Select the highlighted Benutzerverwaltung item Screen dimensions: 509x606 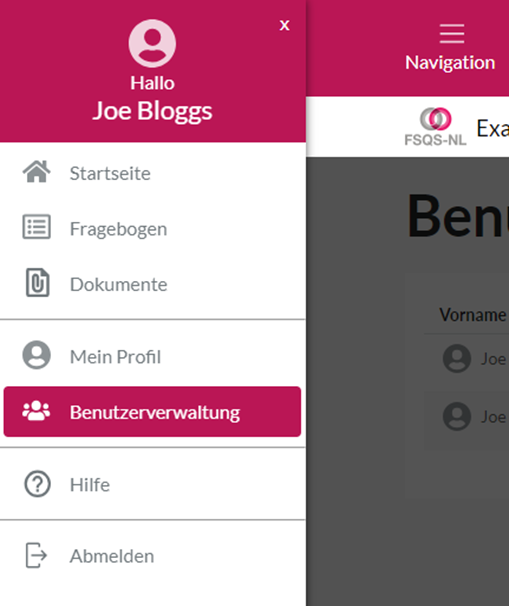[152, 412]
